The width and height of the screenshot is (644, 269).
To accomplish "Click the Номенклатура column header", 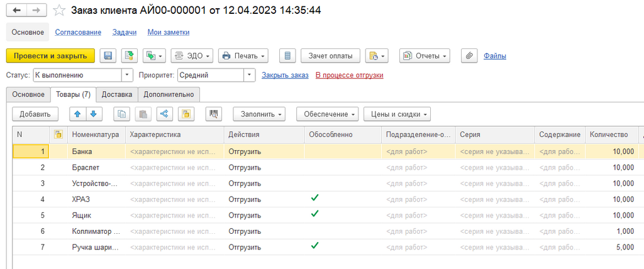I will pyautogui.click(x=96, y=134).
